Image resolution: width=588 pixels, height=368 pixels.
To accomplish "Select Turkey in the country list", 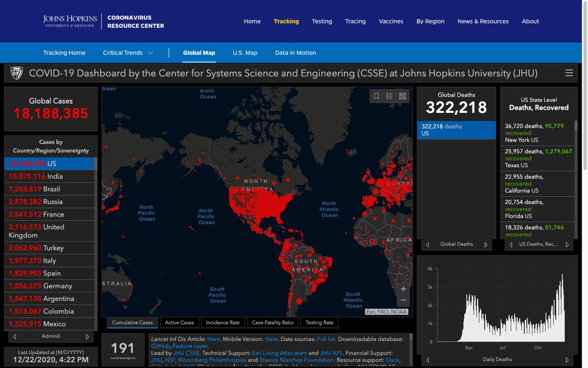I will [49, 248].
